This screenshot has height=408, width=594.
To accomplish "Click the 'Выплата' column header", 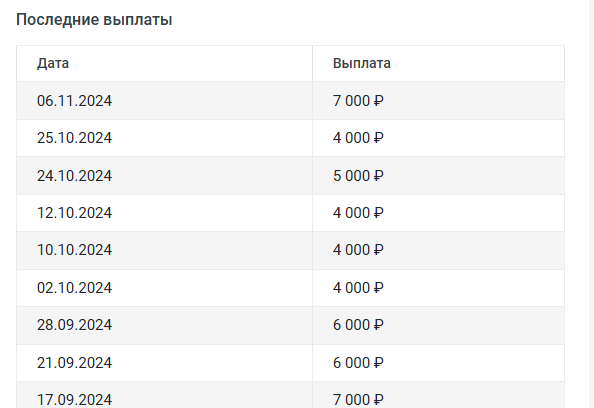I will point(361,63).
